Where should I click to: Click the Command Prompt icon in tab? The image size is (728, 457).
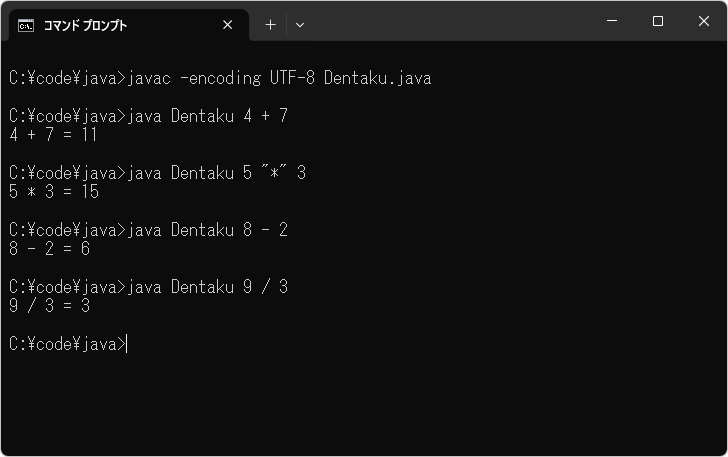click(26, 25)
